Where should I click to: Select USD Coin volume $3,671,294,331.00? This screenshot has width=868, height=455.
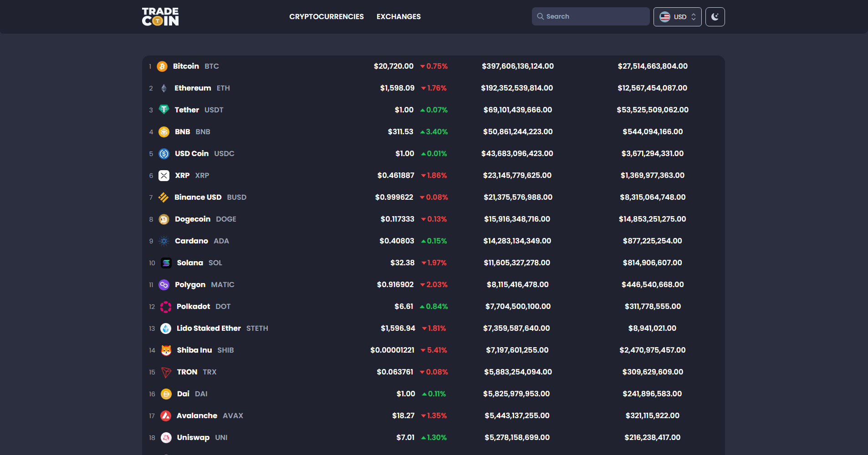[653, 153]
